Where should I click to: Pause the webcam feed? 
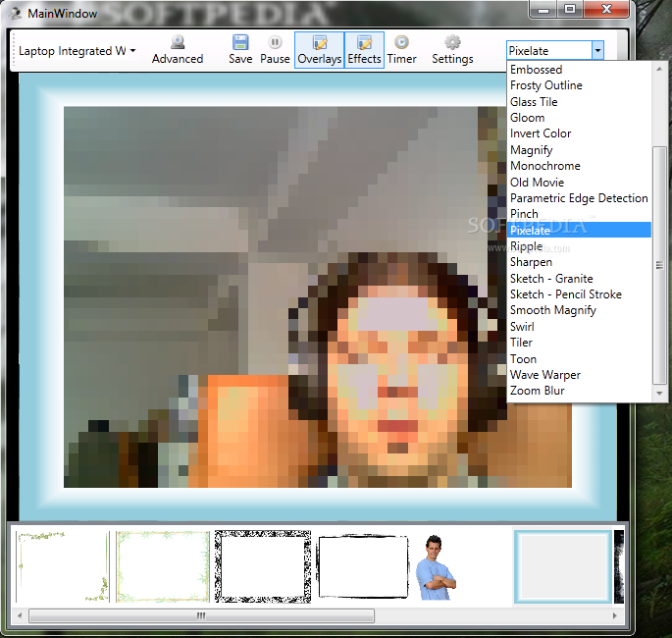pos(275,50)
